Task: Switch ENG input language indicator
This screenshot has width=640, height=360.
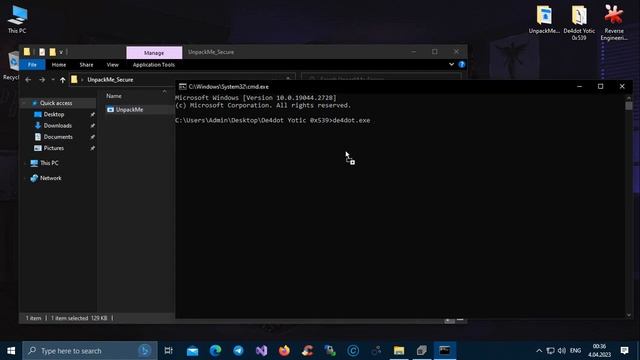Action: [575, 351]
